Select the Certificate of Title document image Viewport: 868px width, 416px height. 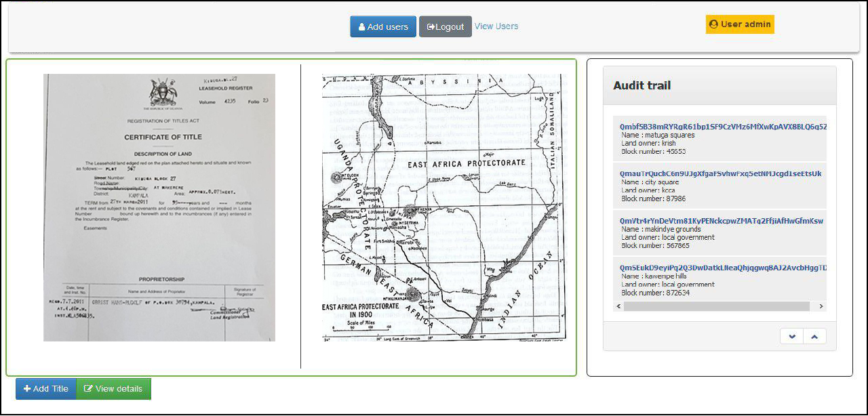coord(159,207)
